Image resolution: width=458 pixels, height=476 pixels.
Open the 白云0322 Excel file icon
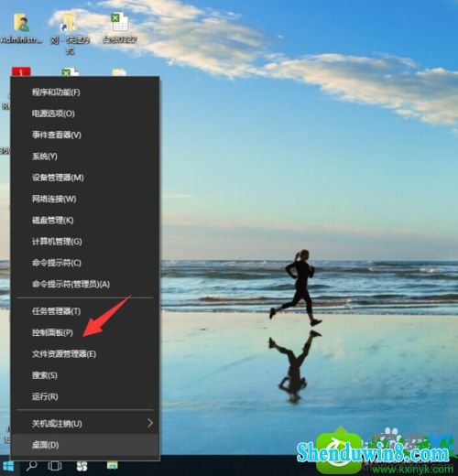coord(119,28)
